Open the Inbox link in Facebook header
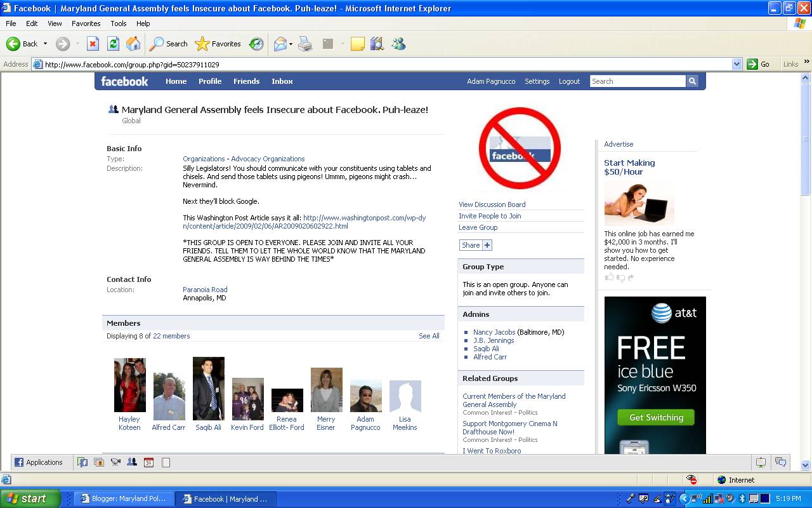 [x=282, y=81]
